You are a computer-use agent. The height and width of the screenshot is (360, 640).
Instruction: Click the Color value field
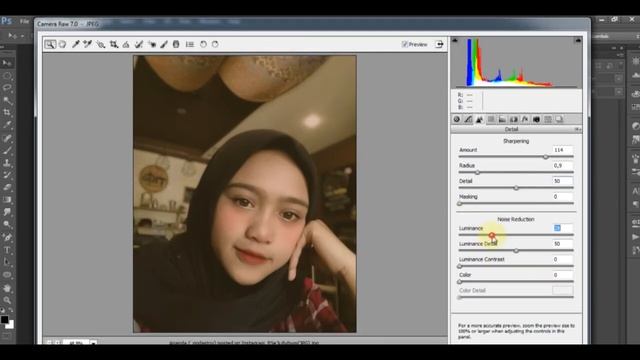tap(562, 275)
